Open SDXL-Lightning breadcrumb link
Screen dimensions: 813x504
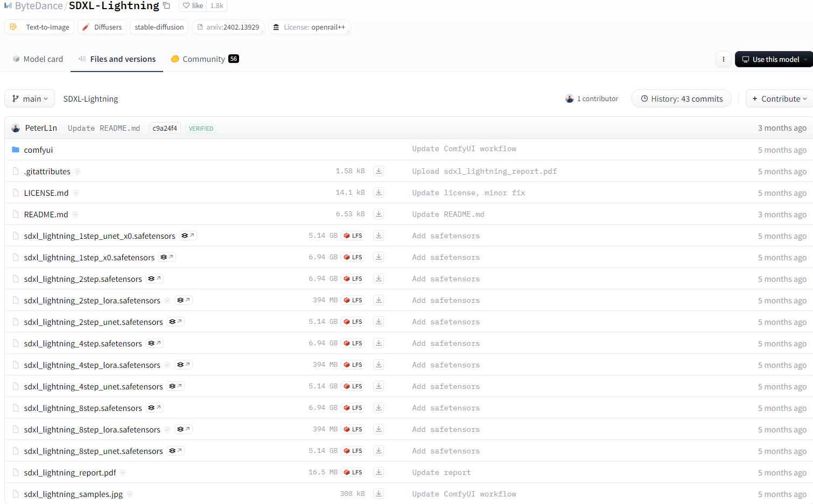point(90,99)
